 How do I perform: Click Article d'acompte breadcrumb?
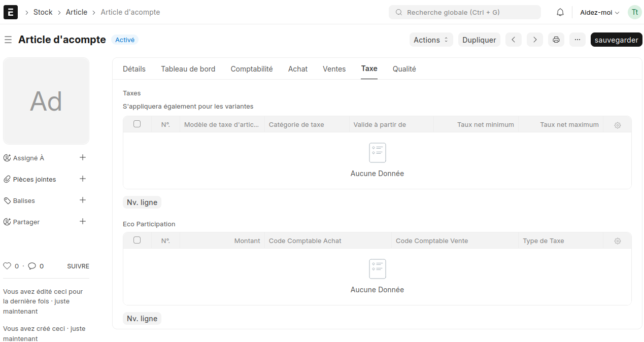click(x=130, y=12)
